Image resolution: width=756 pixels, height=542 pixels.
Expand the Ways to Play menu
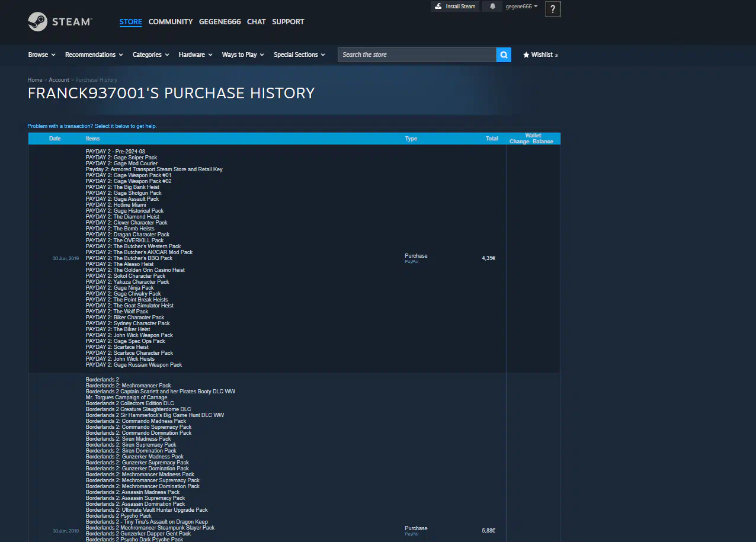[x=243, y=54]
